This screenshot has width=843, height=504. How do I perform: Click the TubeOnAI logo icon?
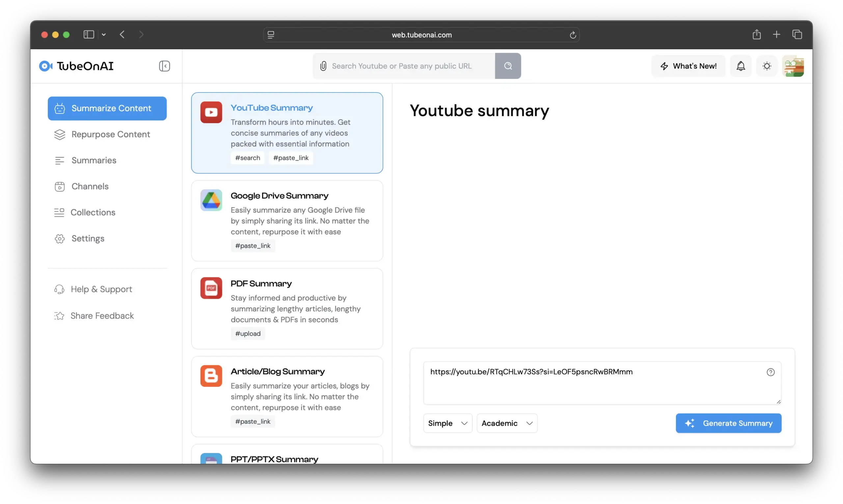tap(45, 66)
